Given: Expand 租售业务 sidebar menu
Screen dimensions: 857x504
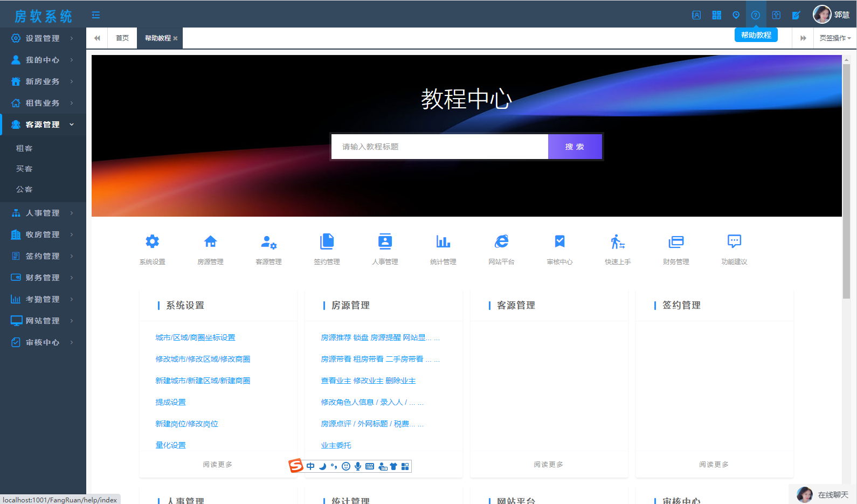Looking at the screenshot, I should pyautogui.click(x=43, y=103).
